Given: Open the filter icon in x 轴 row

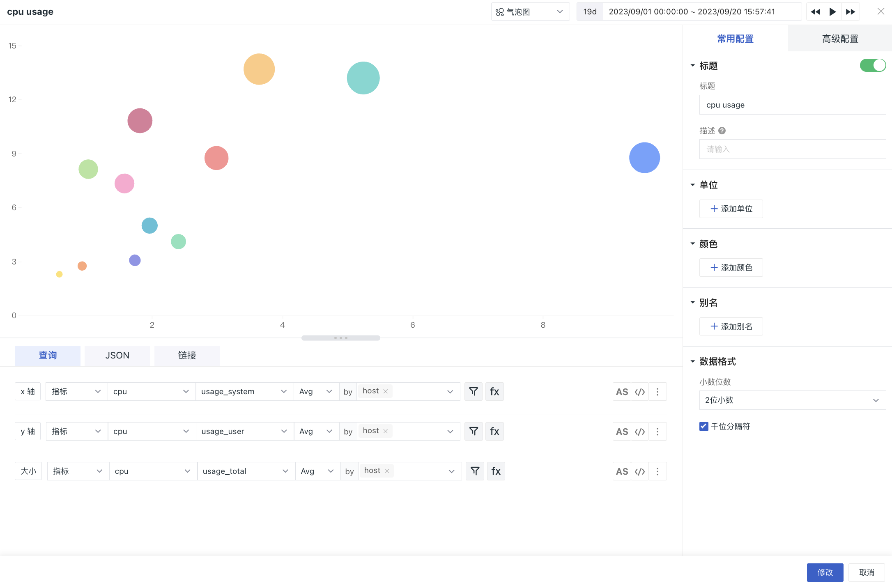Looking at the screenshot, I should 474,391.
